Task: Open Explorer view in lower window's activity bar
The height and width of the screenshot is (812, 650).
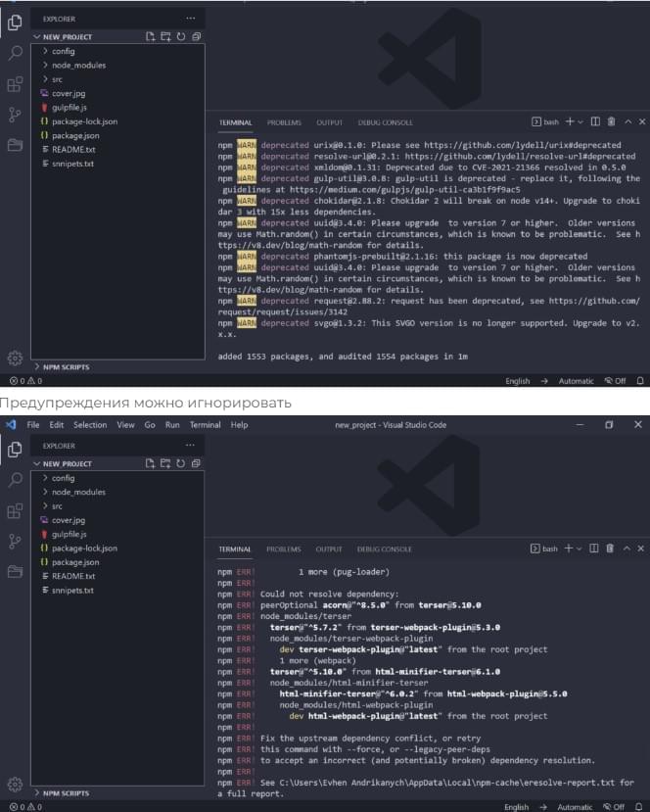Action: 15,449
